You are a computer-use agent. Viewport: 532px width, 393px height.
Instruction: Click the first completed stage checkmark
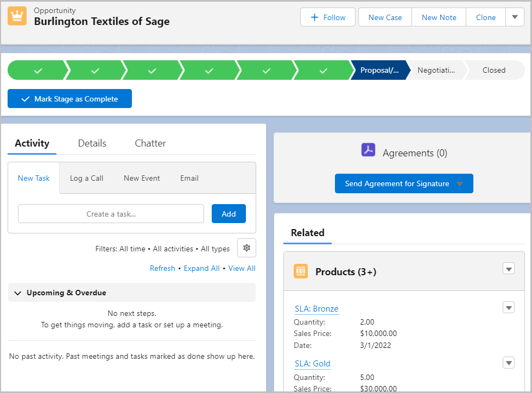click(38, 71)
